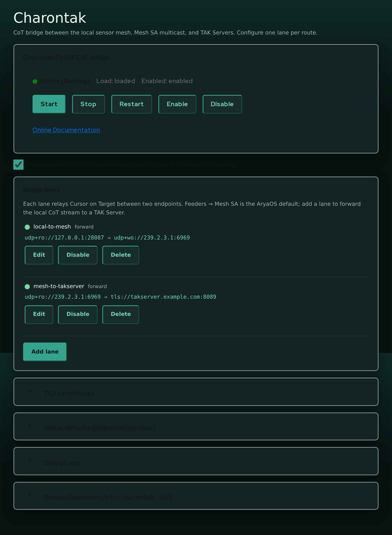Toggle restart charontak after each save checkbox
This screenshot has width=392, height=535.
tap(18, 164)
